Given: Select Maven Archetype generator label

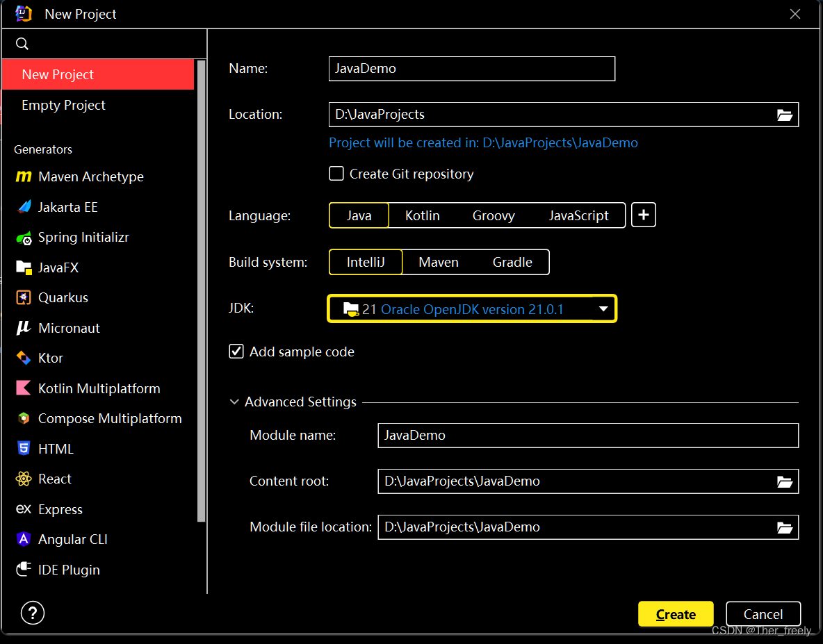Looking at the screenshot, I should pyautogui.click(x=91, y=176).
